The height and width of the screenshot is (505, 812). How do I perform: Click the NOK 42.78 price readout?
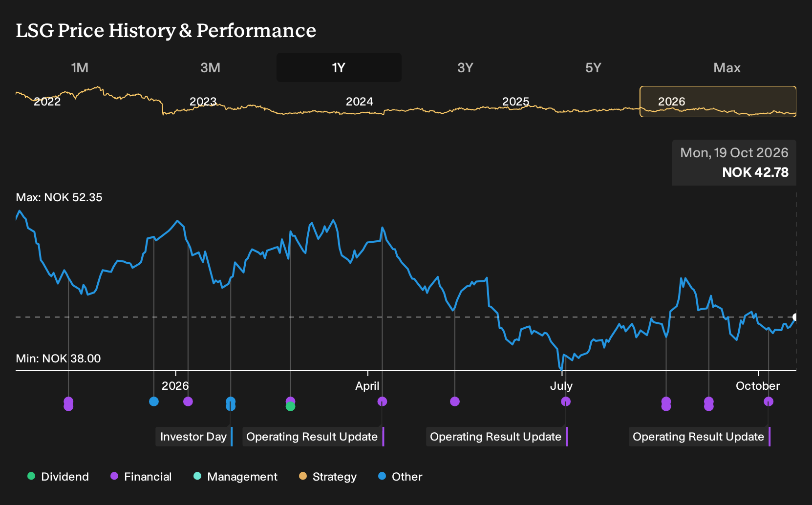point(755,172)
